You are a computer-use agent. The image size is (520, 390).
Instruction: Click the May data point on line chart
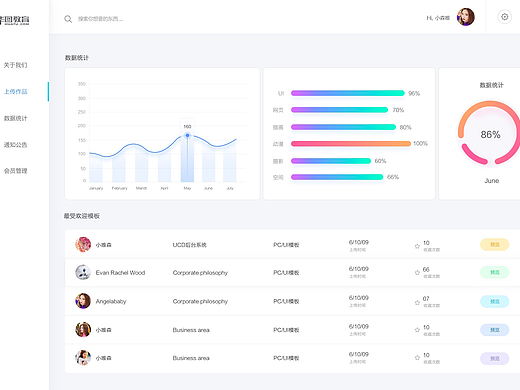[x=187, y=135]
